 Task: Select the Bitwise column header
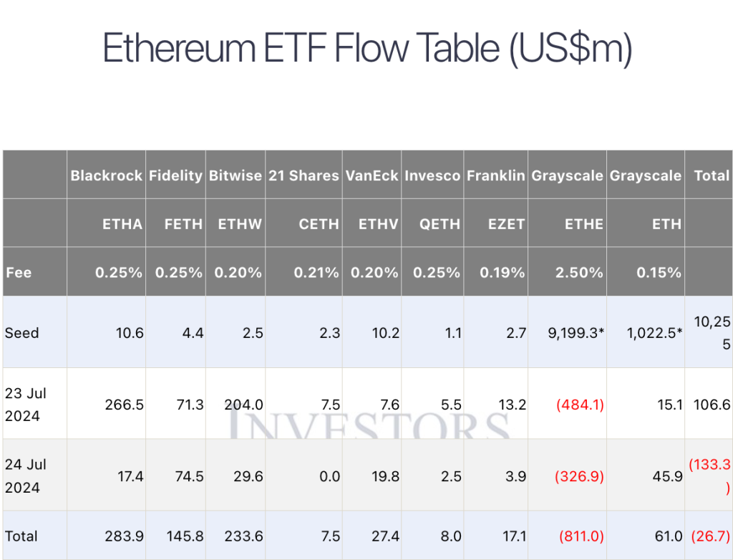235,175
